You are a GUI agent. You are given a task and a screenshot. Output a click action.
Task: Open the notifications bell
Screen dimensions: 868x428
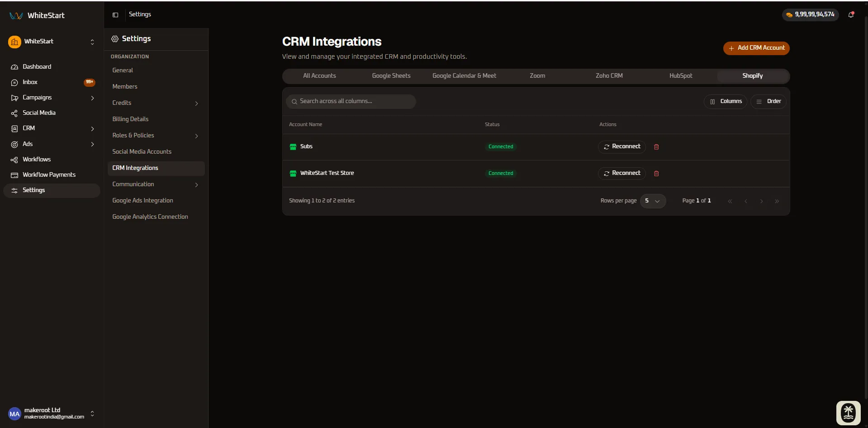pyautogui.click(x=851, y=14)
